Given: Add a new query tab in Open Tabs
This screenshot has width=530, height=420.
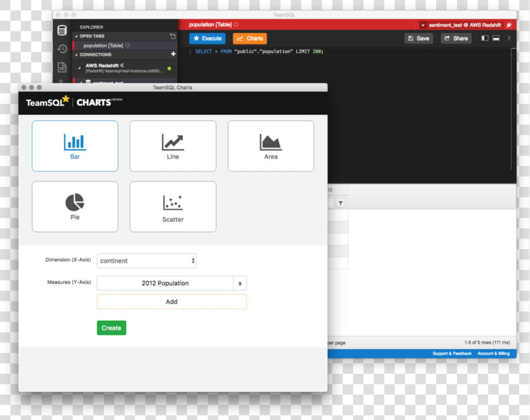Looking at the screenshot, I should [173, 36].
